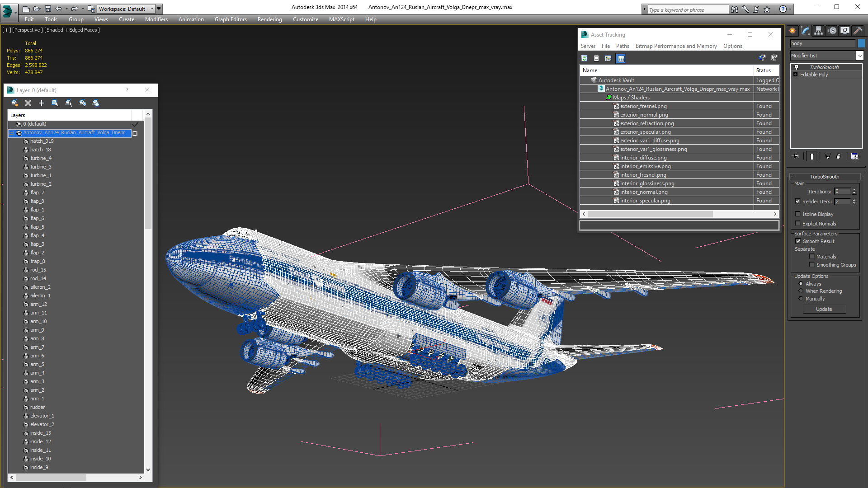
Task: Expand the Editable Poly stack entry
Action: tap(795, 75)
